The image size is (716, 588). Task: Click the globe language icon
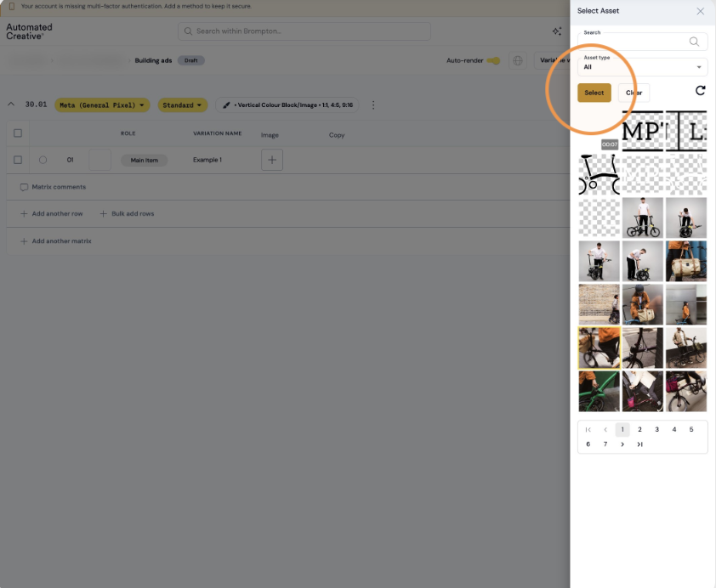click(517, 60)
